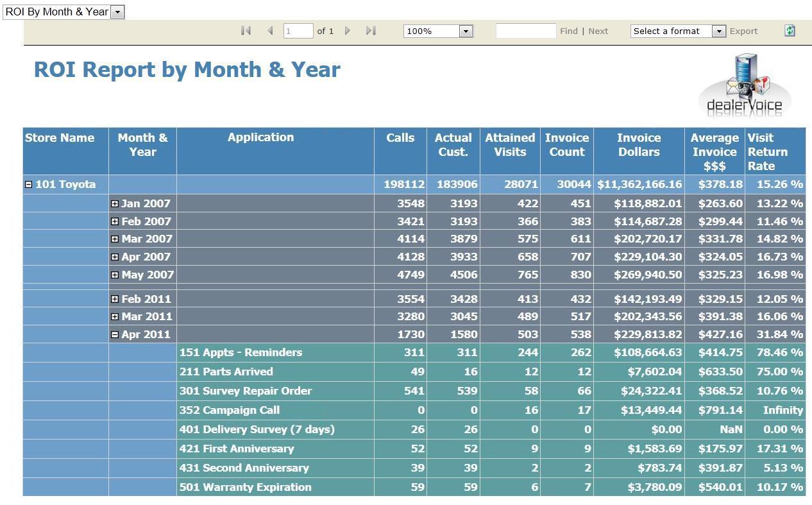Click the total calls value 198112
The image size is (812, 505).
(x=404, y=185)
